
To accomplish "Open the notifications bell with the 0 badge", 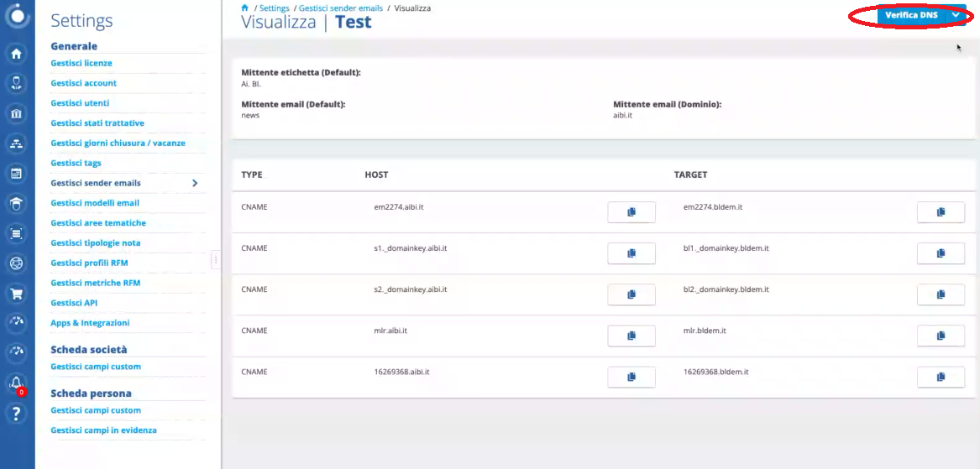I will pos(17,383).
